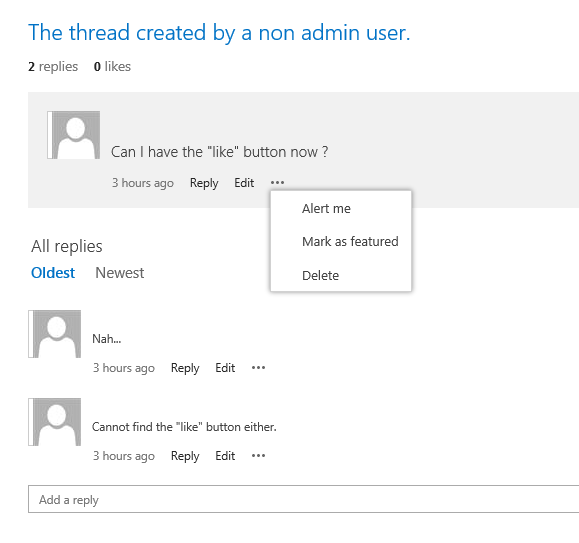Choose Alert me from the context menu
The width and height of the screenshot is (579, 543).
[x=326, y=209]
